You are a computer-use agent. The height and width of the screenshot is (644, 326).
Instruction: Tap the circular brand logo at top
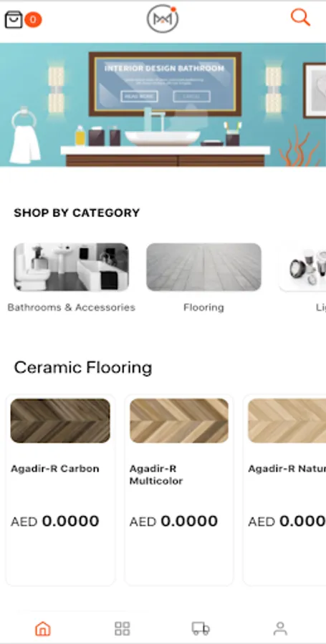[163, 19]
